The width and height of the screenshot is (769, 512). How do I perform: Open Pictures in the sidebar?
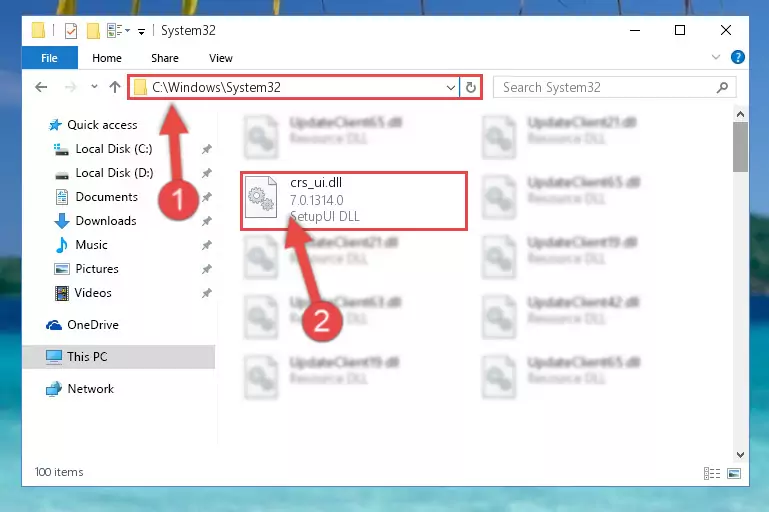pos(97,269)
